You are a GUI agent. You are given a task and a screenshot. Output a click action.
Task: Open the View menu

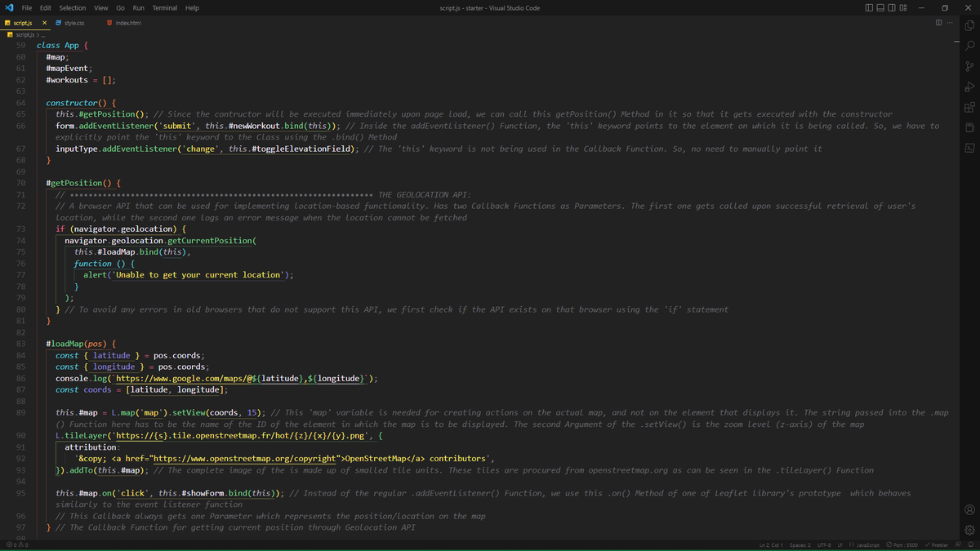point(101,8)
